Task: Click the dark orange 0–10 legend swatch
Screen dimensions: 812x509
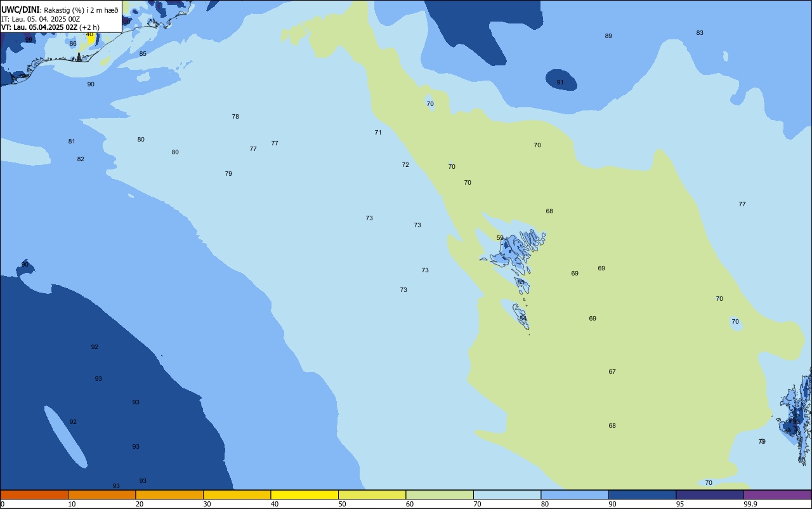Action: click(34, 494)
